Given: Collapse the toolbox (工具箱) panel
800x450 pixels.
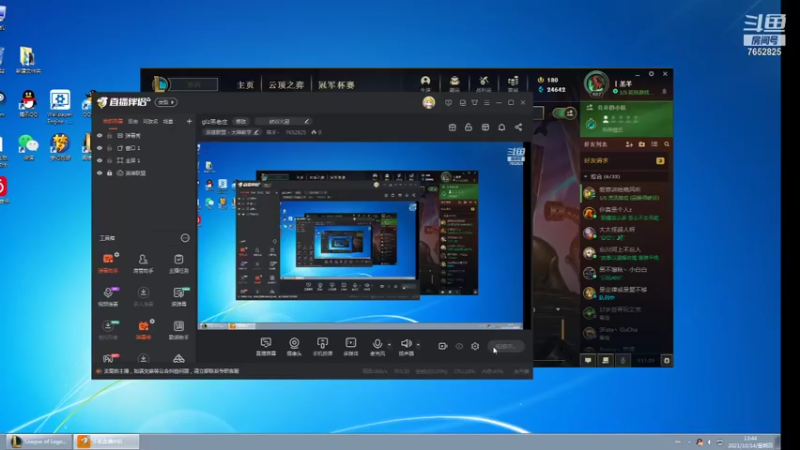Looking at the screenshot, I should [x=185, y=238].
